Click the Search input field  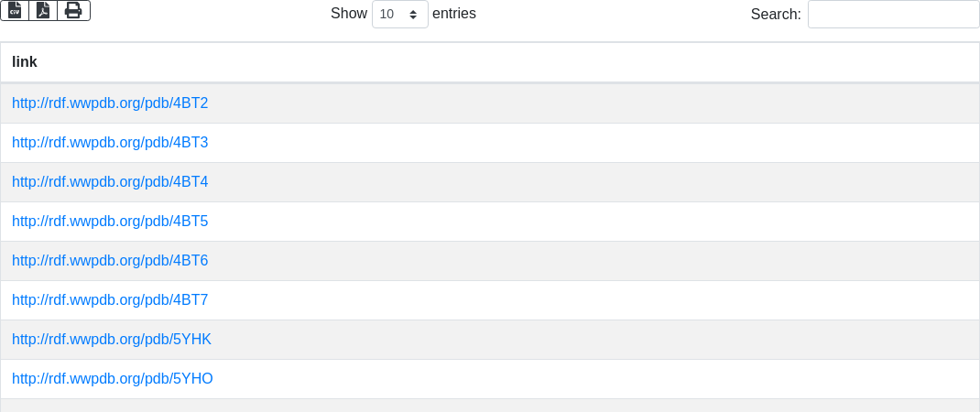pyautogui.click(x=893, y=15)
